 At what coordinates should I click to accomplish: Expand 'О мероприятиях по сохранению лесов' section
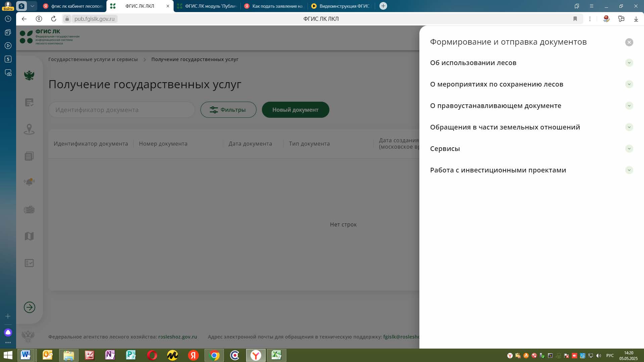[629, 84]
